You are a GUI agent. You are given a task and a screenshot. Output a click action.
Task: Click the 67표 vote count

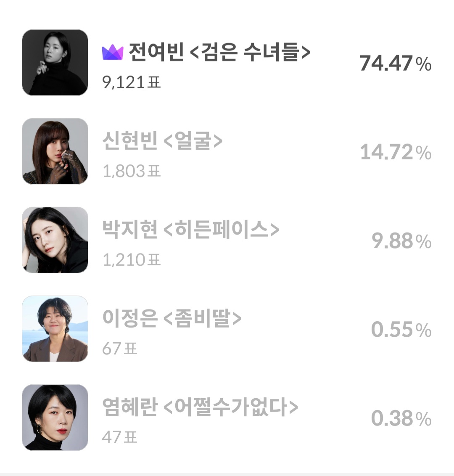coord(120,349)
